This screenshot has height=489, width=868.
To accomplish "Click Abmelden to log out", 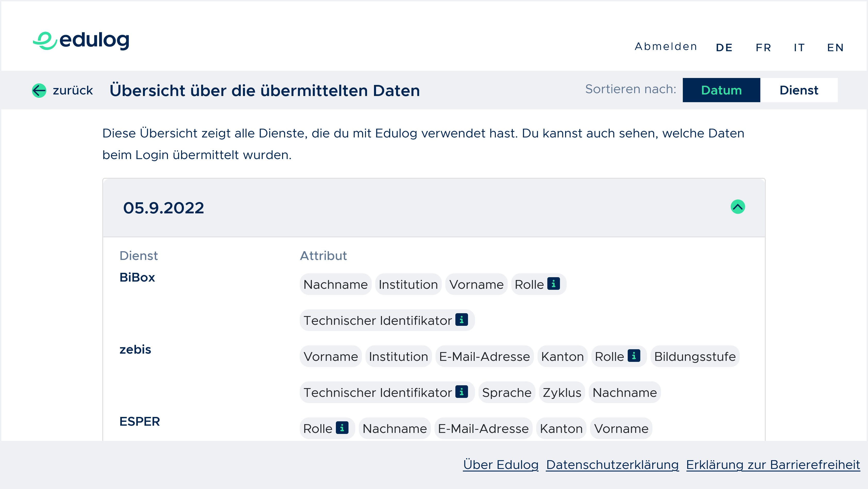I will click(x=666, y=47).
